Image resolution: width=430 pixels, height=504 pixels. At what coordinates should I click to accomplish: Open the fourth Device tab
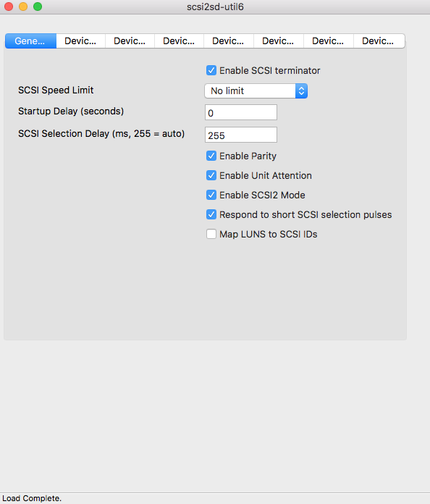pyautogui.click(x=229, y=41)
